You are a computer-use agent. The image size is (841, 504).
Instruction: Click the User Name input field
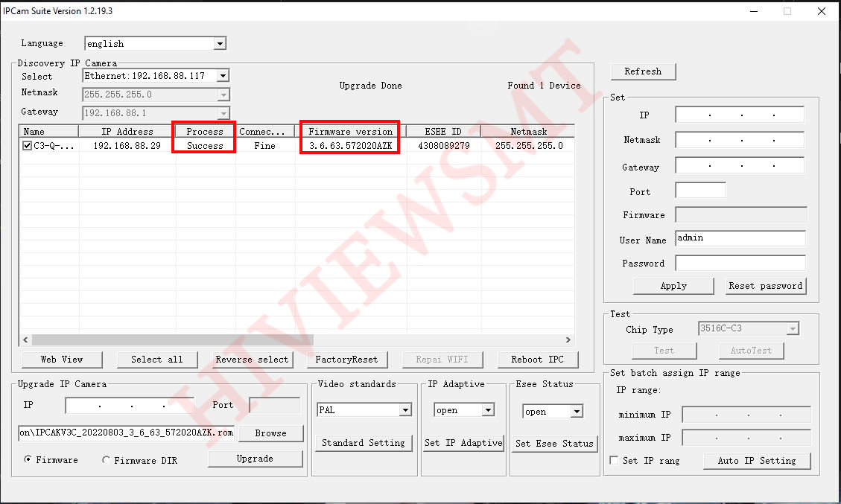(740, 238)
